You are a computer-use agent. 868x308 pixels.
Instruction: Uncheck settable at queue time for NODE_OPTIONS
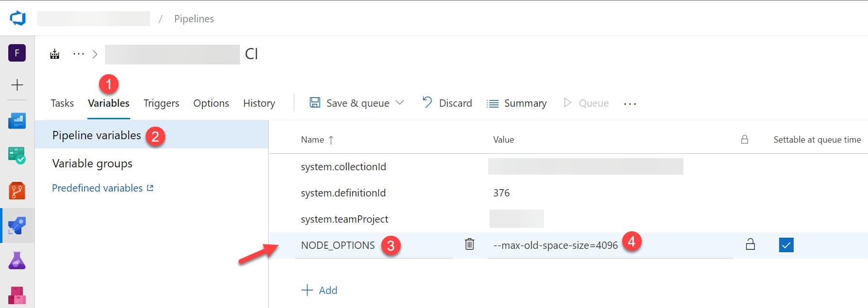pyautogui.click(x=786, y=245)
